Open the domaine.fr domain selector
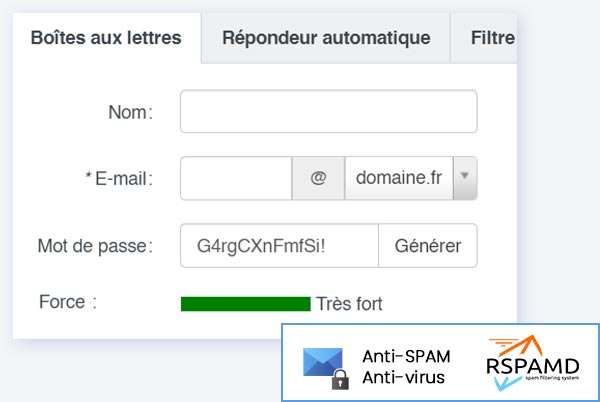The height and width of the screenshot is (402, 600). pos(399,178)
